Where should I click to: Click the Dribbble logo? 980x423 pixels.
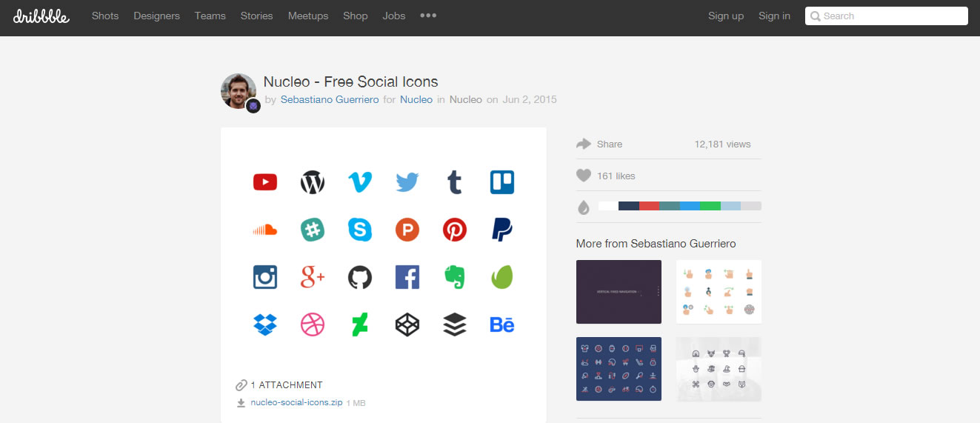click(x=41, y=16)
